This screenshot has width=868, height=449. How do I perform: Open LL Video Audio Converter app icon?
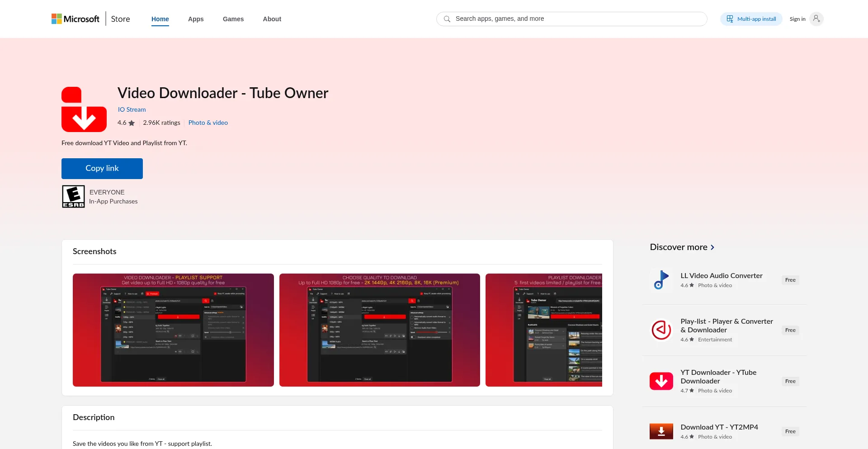tap(661, 280)
